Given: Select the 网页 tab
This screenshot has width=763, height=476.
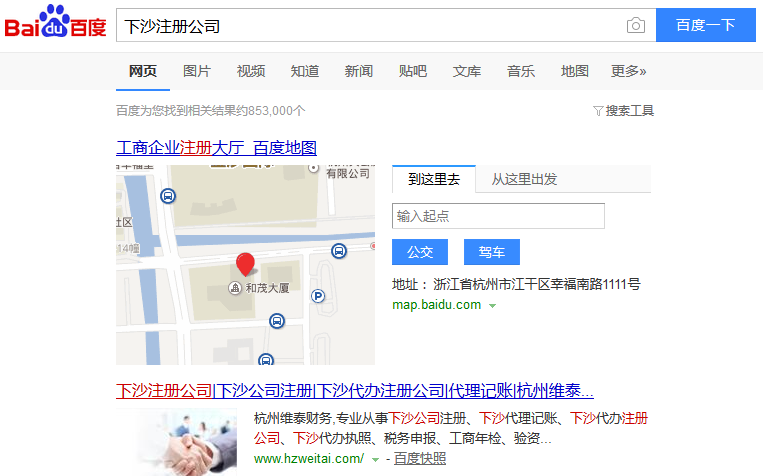Looking at the screenshot, I should 143,72.
